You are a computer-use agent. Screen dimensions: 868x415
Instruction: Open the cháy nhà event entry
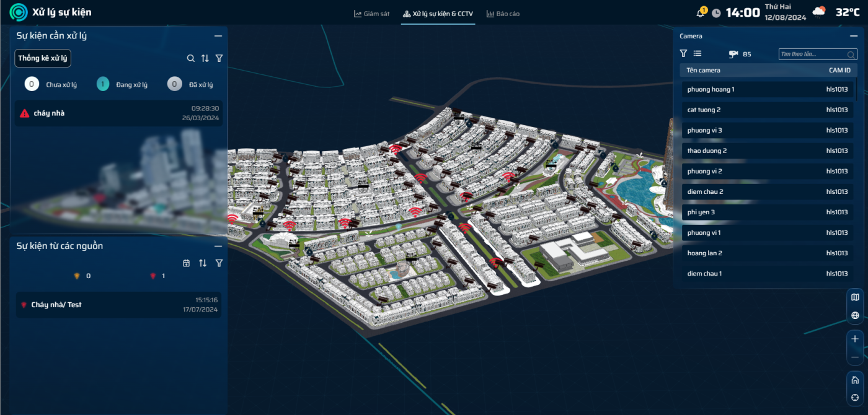click(x=118, y=113)
